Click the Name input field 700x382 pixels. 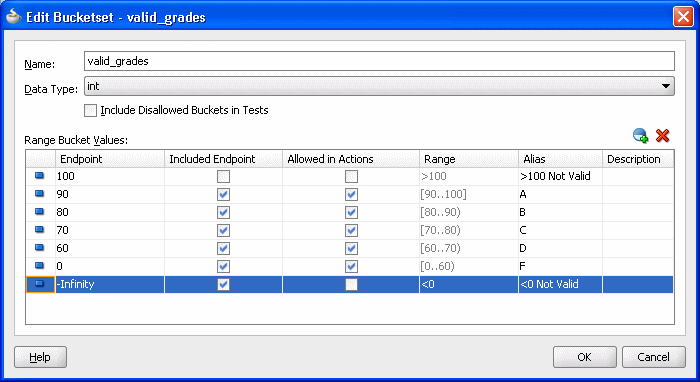coord(379,61)
